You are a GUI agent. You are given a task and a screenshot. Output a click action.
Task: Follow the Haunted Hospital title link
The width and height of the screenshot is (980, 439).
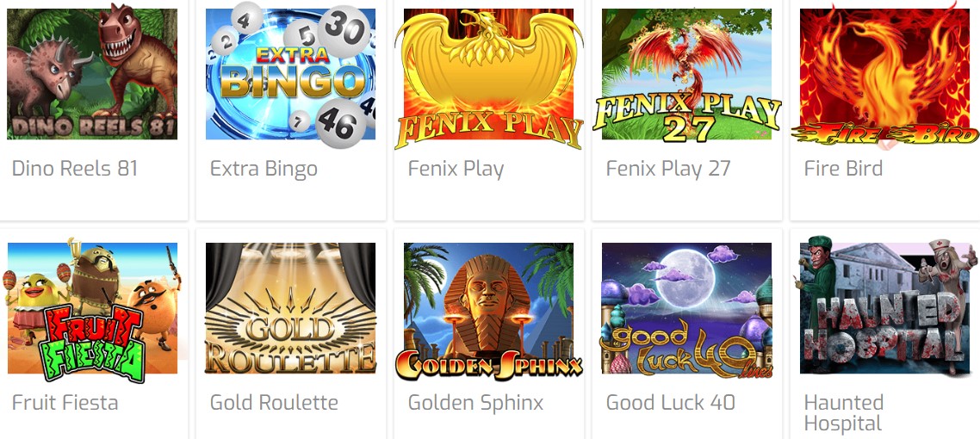(x=844, y=413)
